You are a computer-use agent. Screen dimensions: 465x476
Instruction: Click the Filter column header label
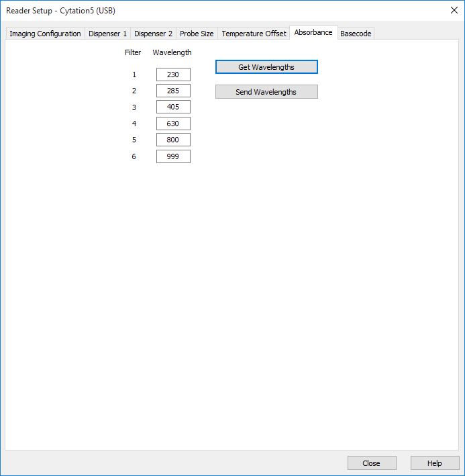point(133,52)
